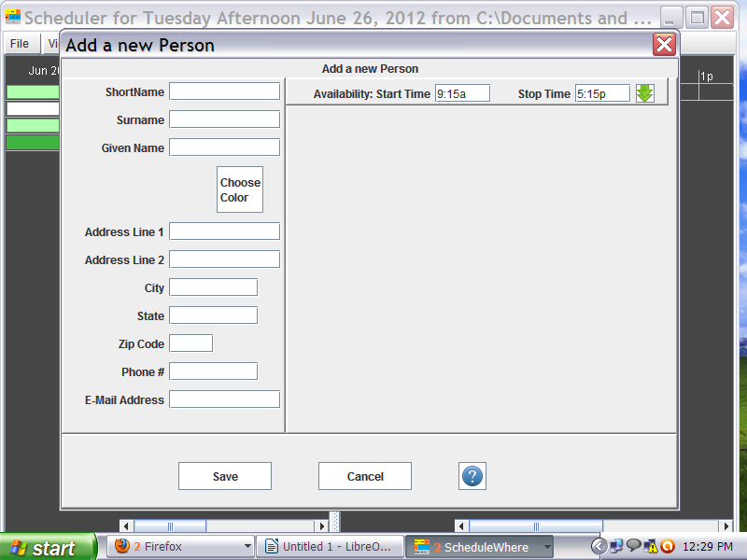This screenshot has width=747, height=560.
Task: Switch to Untitled 1 LibreOffice taskbar item
Action: (330, 546)
